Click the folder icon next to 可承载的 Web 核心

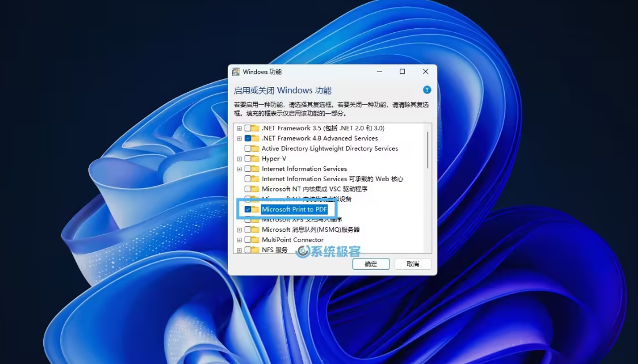tap(255, 179)
